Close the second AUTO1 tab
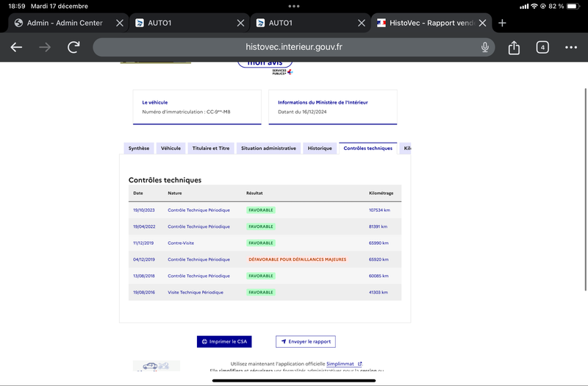588x386 pixels. 362,23
